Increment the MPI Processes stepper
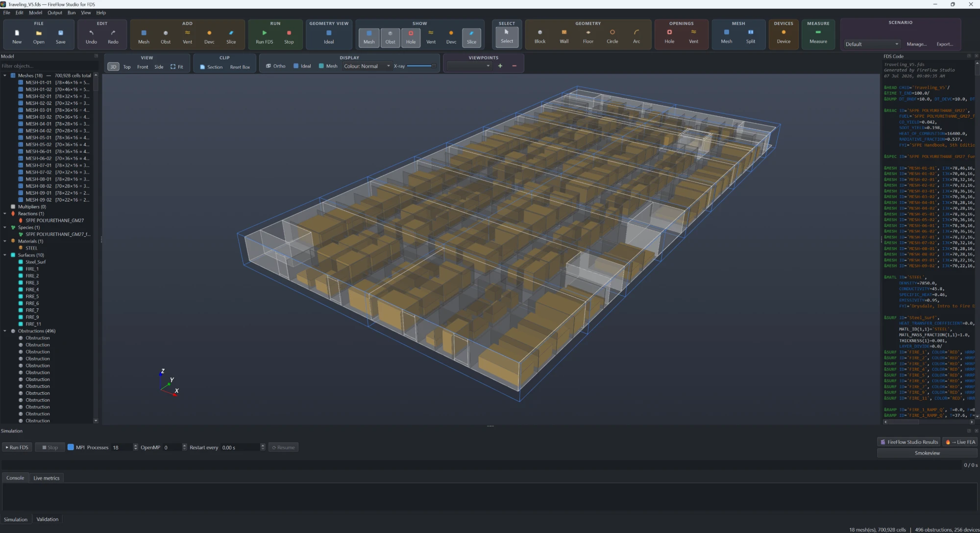Viewport: 980px width, 533px height. (x=135, y=445)
